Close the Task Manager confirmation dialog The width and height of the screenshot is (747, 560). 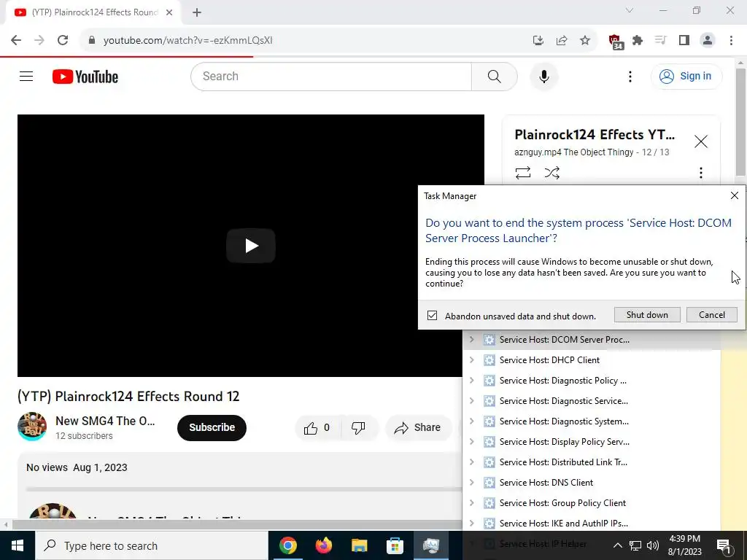pos(734,195)
